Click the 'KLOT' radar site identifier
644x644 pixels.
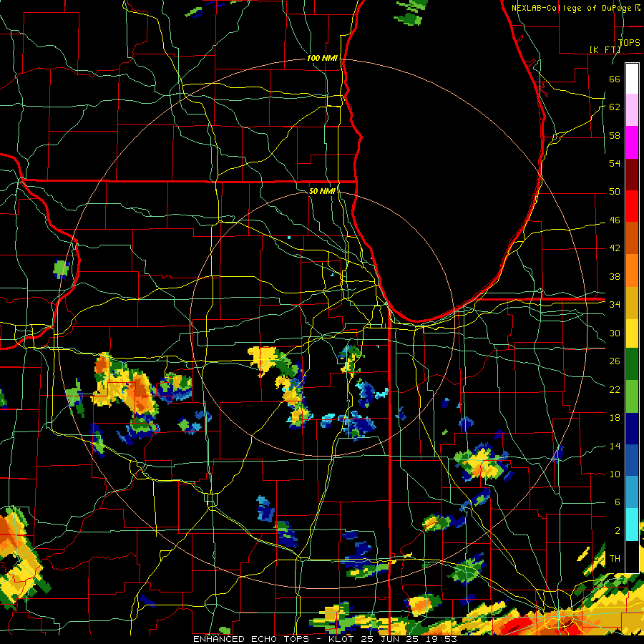point(342,639)
